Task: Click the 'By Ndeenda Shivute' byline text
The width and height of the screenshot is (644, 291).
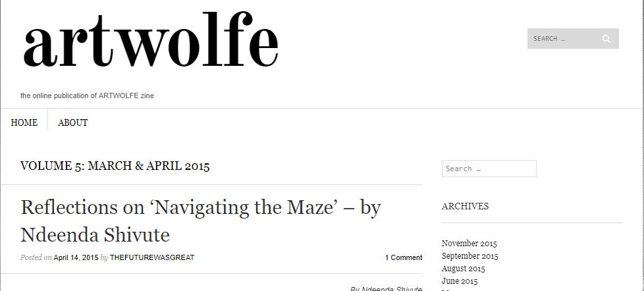Action: (387, 288)
